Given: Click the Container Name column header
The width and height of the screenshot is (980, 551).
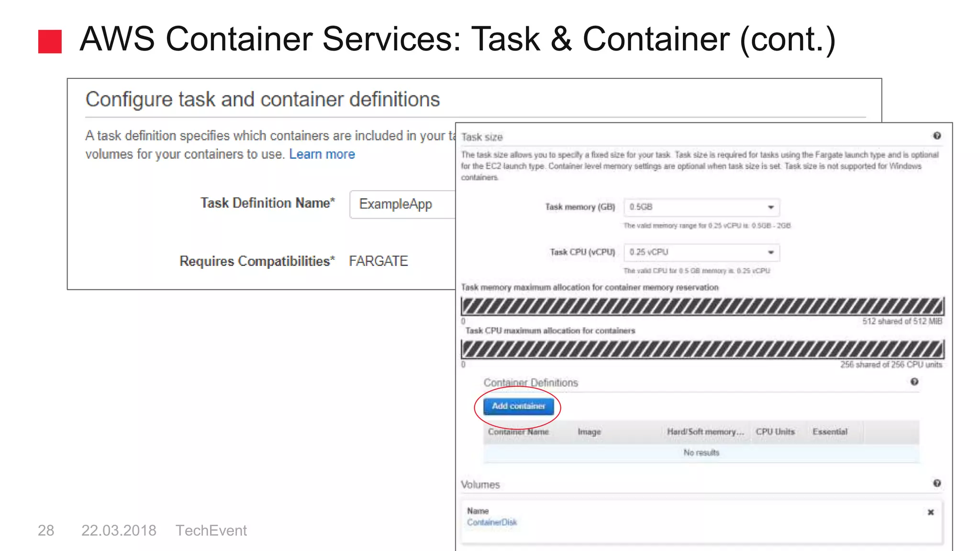Looking at the screenshot, I should pyautogui.click(x=518, y=431).
